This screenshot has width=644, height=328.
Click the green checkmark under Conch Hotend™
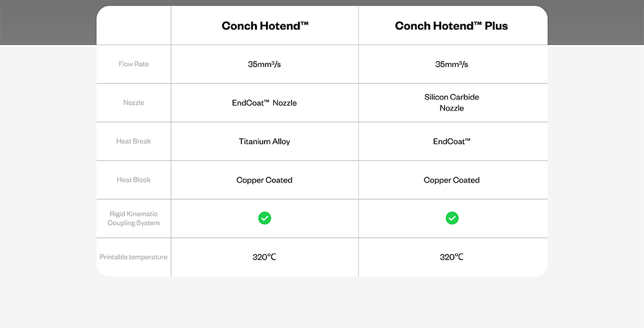coord(265,219)
